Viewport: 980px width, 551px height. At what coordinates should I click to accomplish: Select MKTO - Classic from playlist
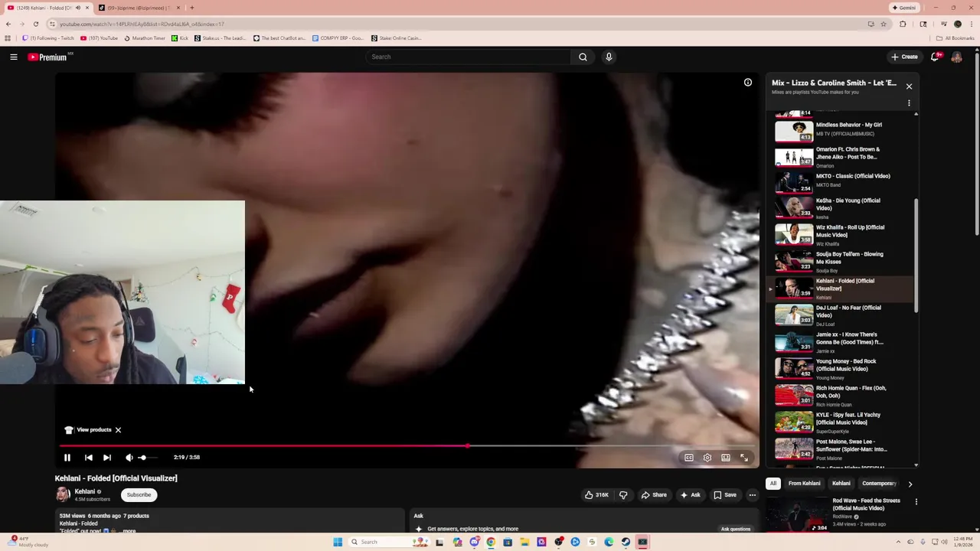841,181
